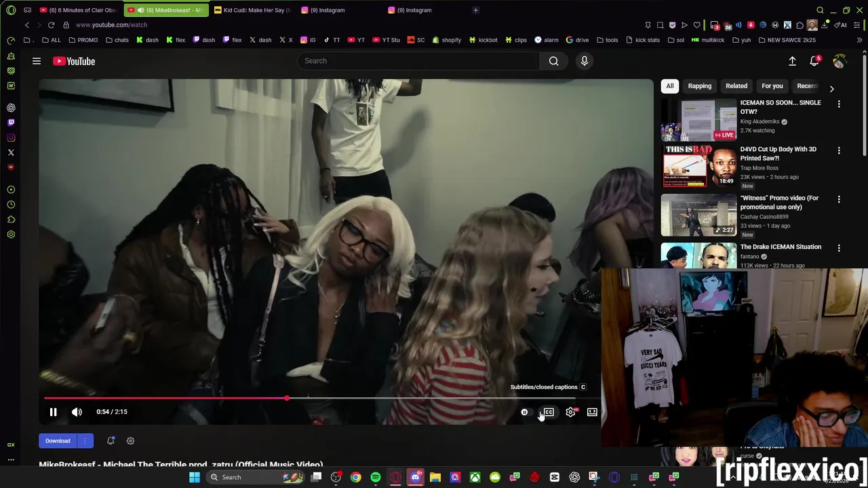This screenshot has height=488, width=868.
Task: Open the Google drive bookmark
Action: pos(577,40)
